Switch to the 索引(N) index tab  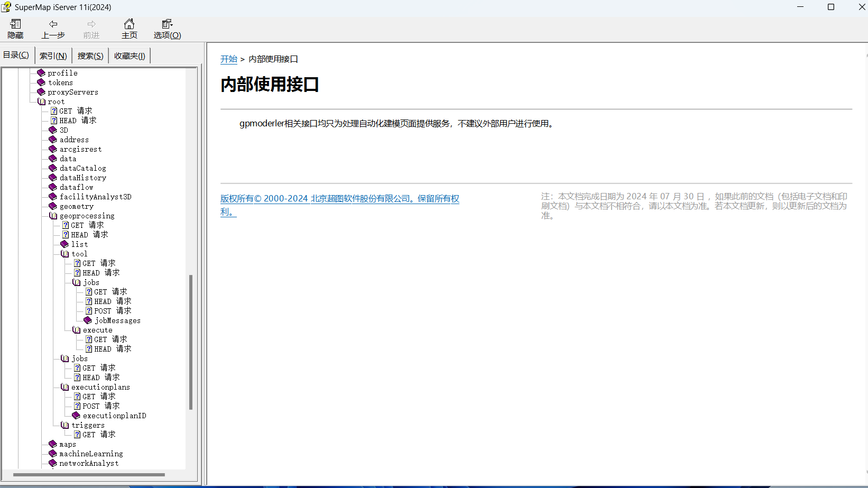click(53, 56)
